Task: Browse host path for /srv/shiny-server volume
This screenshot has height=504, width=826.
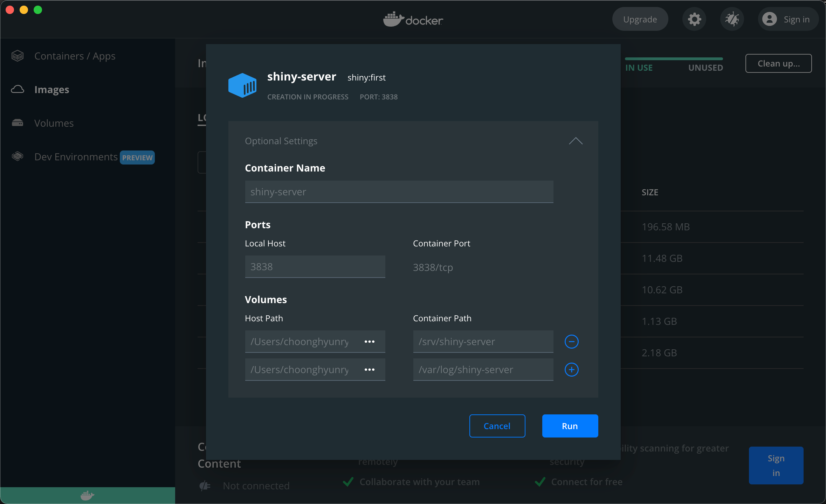Action: 370,342
